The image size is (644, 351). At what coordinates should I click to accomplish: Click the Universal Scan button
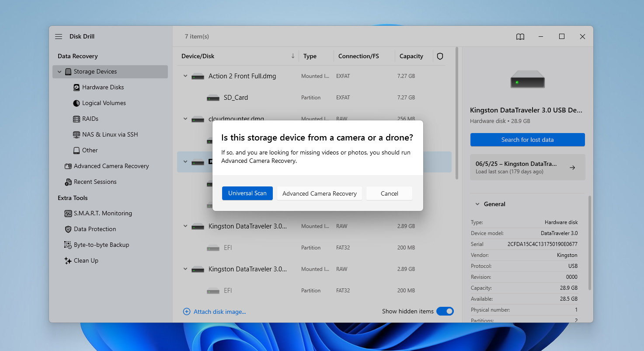[x=247, y=193]
